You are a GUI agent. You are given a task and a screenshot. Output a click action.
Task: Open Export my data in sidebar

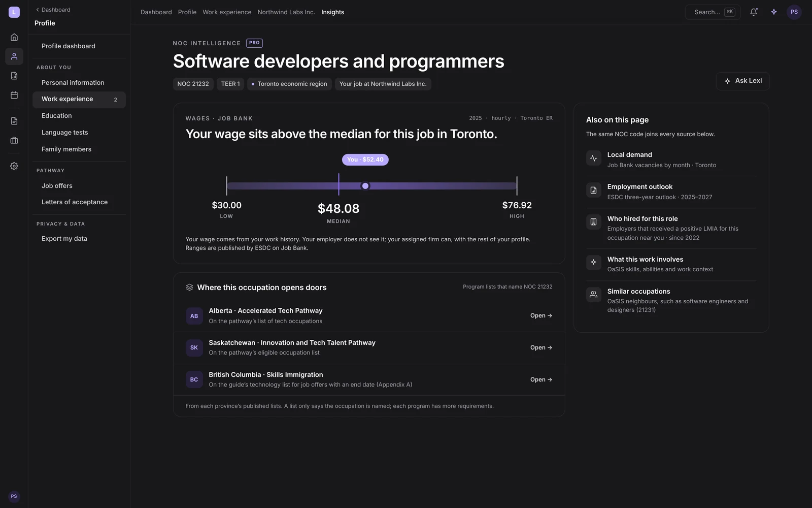click(x=79, y=239)
